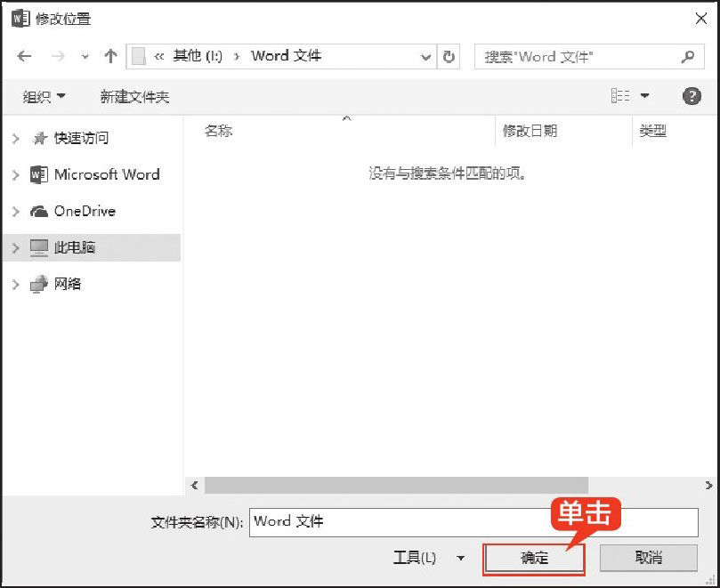Click the horizontal scrollbar left arrow
The width and height of the screenshot is (720, 588).
195,485
